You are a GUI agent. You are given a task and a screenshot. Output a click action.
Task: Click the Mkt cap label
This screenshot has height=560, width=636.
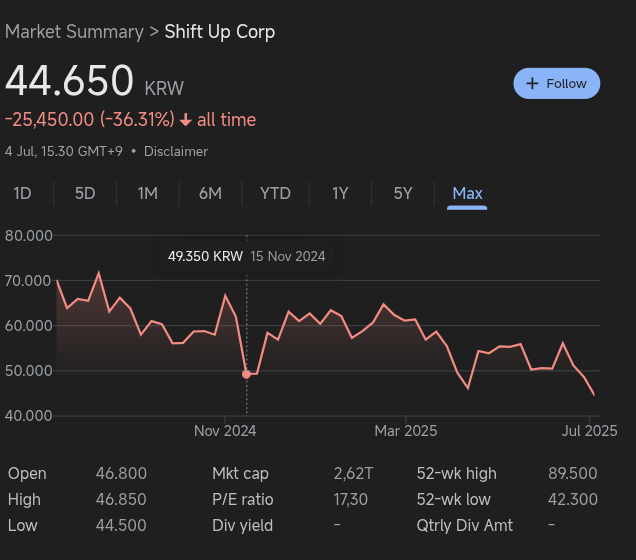click(240, 473)
